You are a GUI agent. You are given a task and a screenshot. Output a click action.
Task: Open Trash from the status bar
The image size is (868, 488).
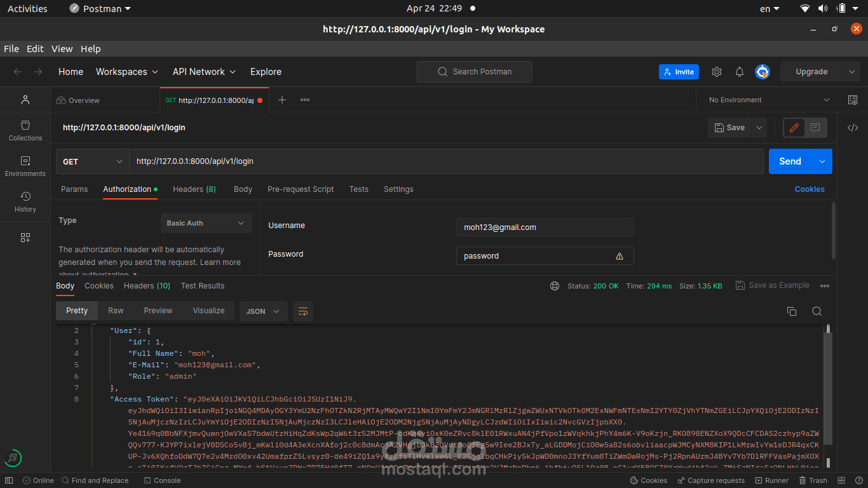point(812,480)
